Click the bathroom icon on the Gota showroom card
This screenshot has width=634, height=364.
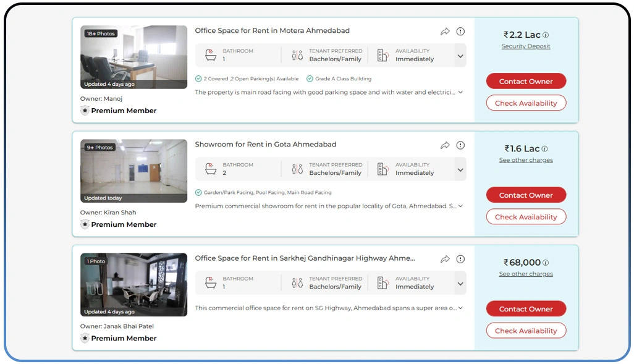[x=210, y=169]
